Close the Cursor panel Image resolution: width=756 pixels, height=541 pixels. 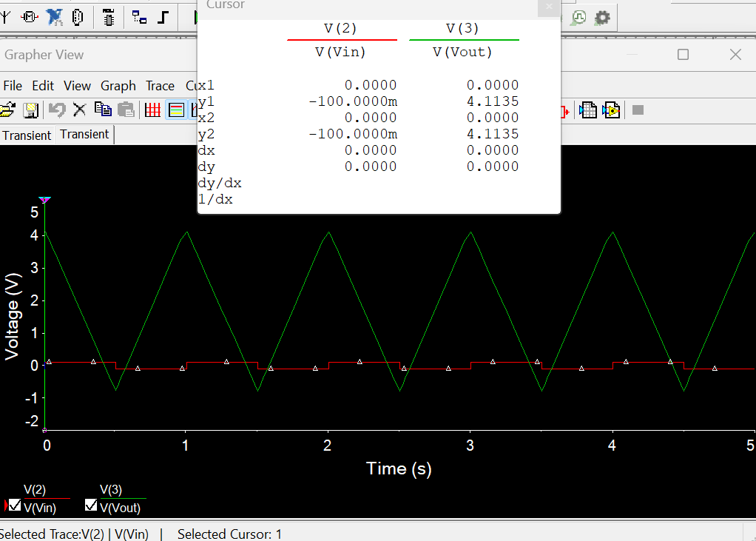[547, 7]
